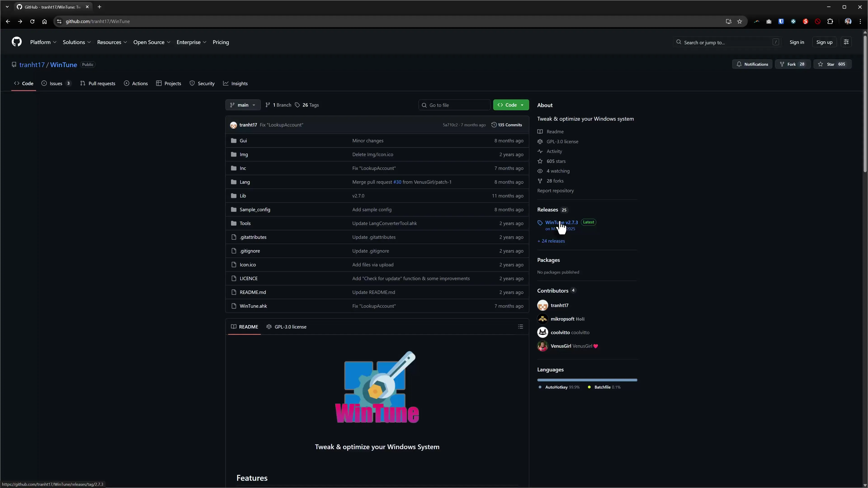This screenshot has height=488, width=868.
Task: Toggle star on the repository
Action: [833, 64]
